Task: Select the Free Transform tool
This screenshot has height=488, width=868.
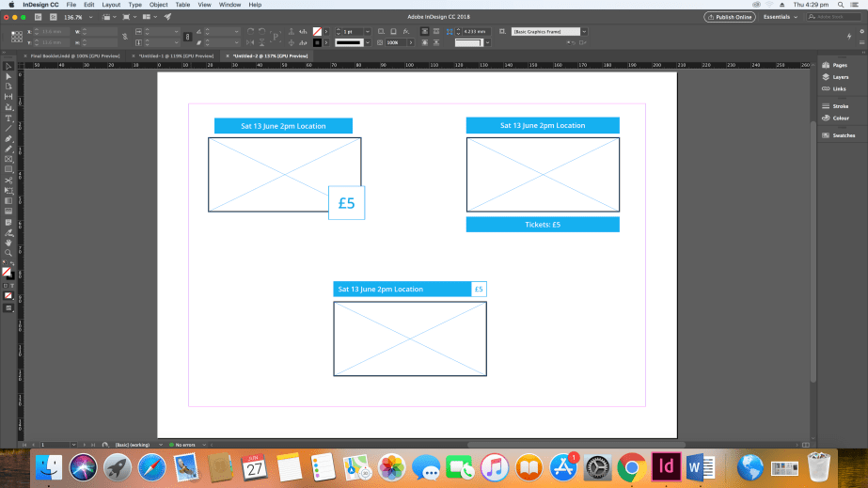Action: tap(8, 191)
